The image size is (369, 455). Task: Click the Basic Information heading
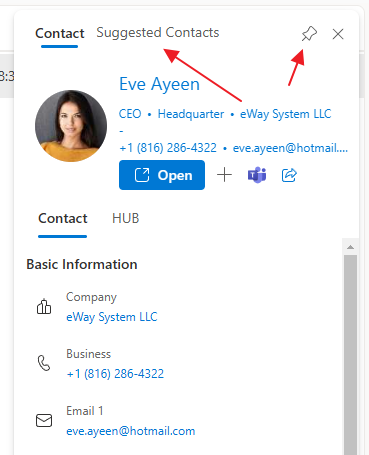coord(82,264)
